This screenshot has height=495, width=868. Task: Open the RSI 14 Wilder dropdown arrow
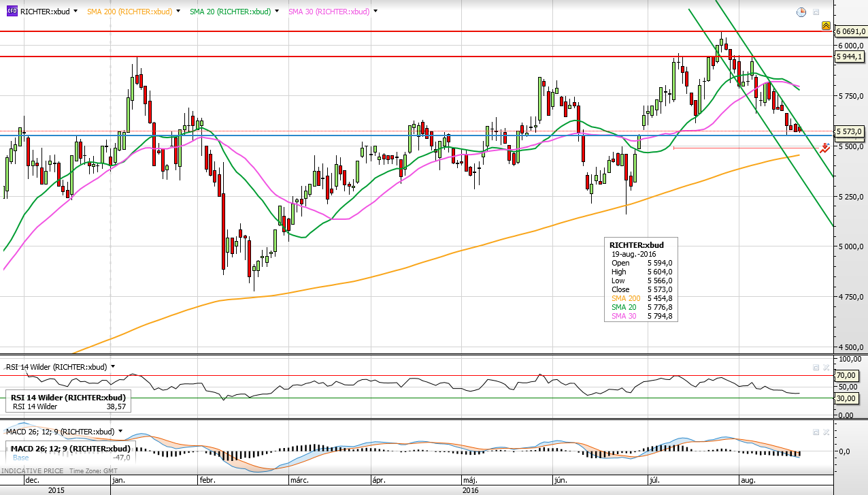(x=113, y=366)
